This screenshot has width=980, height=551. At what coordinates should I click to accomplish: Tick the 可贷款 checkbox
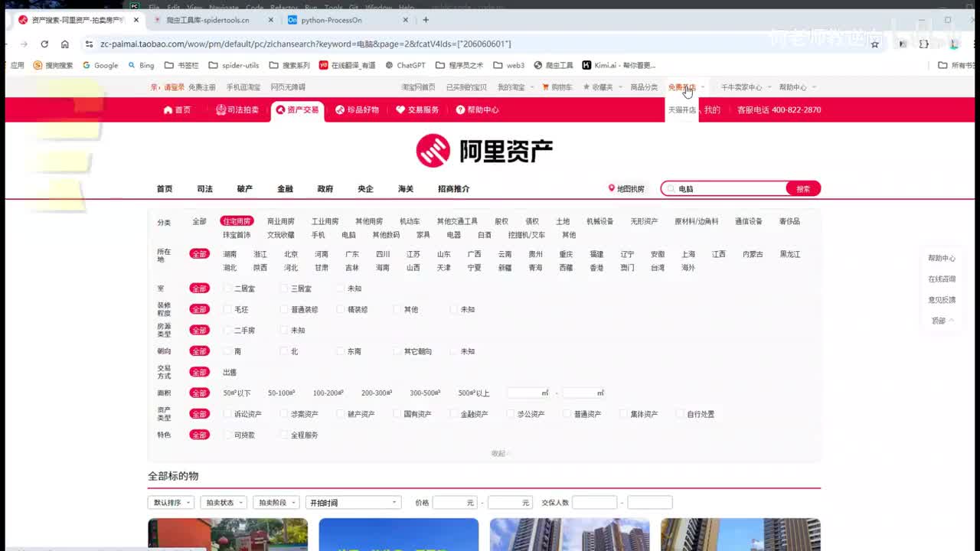(227, 435)
